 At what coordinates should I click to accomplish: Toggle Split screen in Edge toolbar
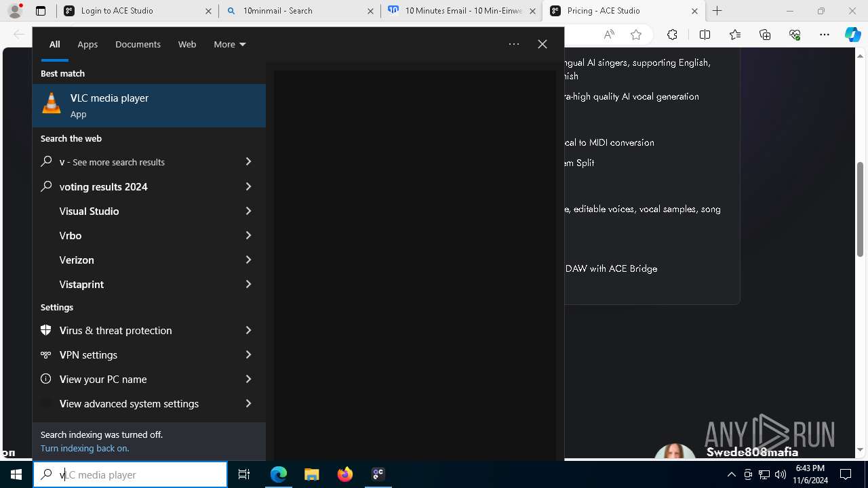point(705,35)
